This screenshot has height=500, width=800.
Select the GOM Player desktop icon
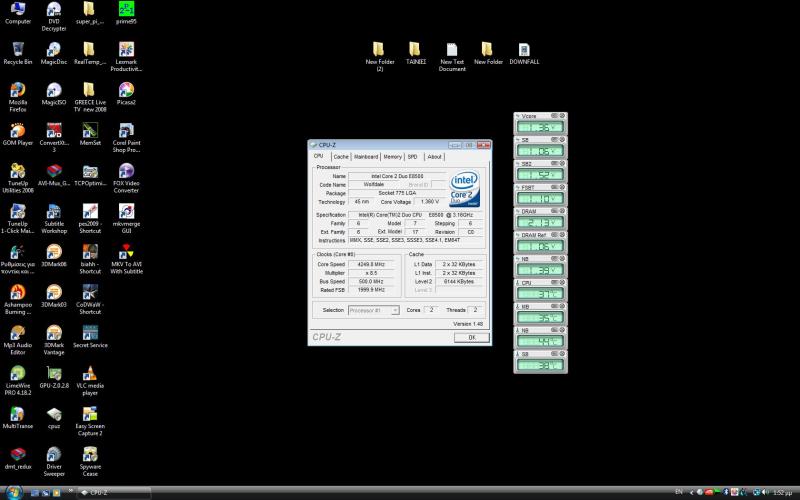(x=18, y=135)
